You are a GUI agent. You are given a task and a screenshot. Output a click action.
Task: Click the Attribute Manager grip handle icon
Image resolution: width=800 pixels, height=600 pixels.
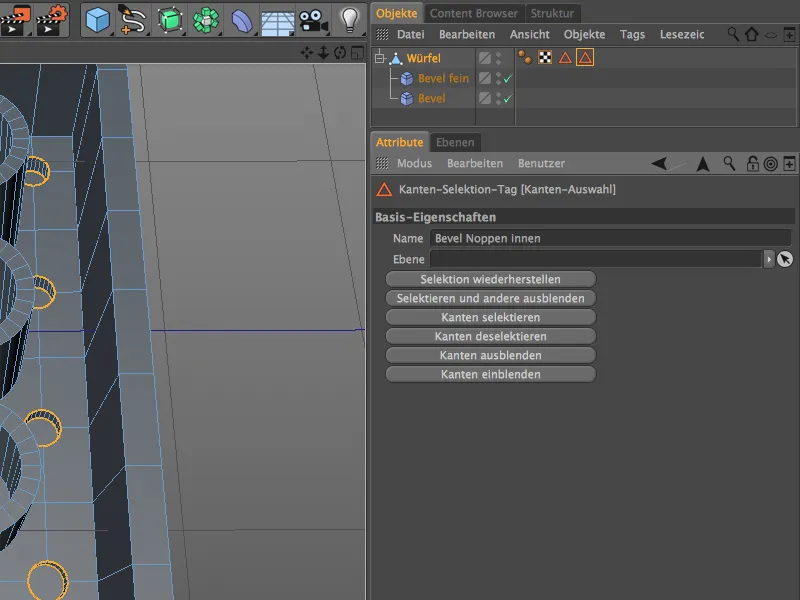coord(382,163)
